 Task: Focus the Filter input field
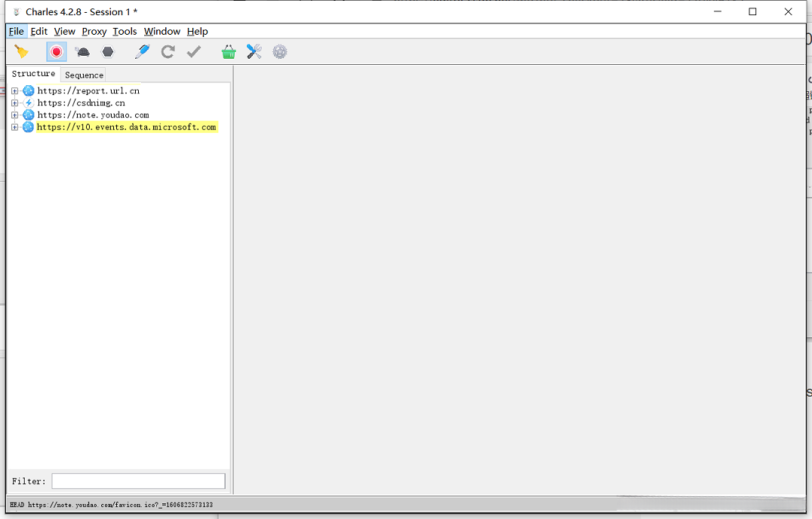(x=138, y=481)
